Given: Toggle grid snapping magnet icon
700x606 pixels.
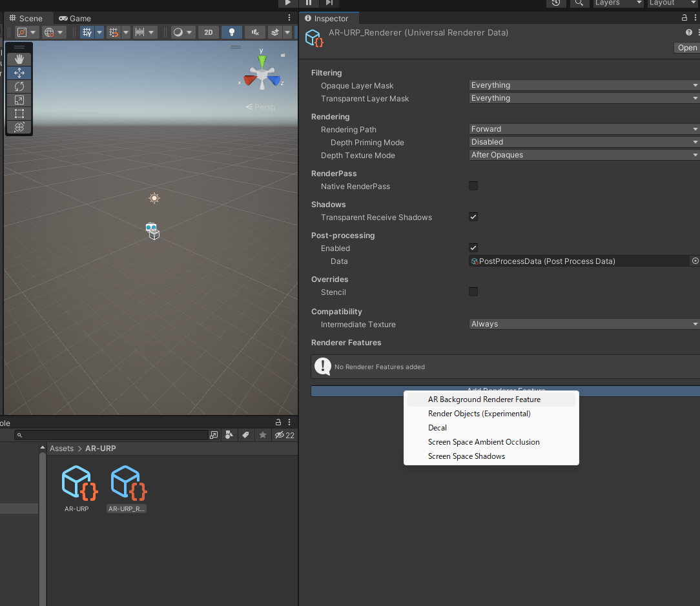Looking at the screenshot, I should coord(114,32).
